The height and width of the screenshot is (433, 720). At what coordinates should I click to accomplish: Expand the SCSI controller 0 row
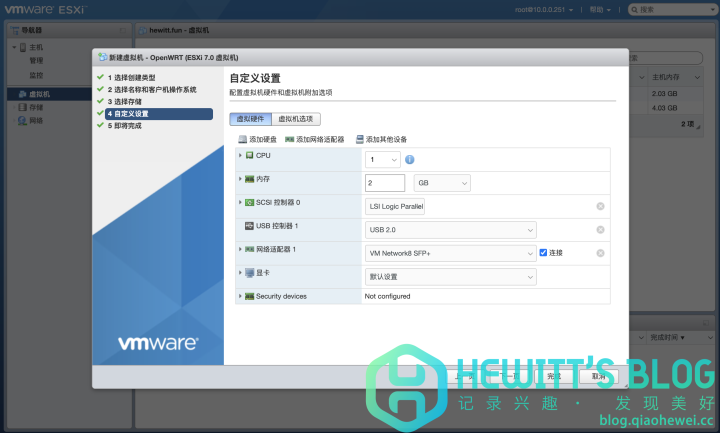click(x=240, y=202)
